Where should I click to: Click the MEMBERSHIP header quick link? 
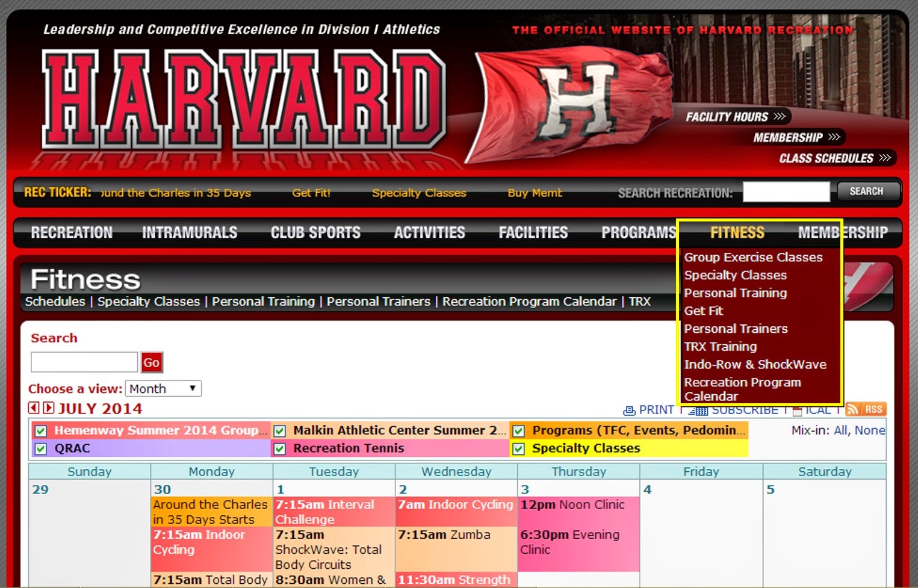[796, 137]
